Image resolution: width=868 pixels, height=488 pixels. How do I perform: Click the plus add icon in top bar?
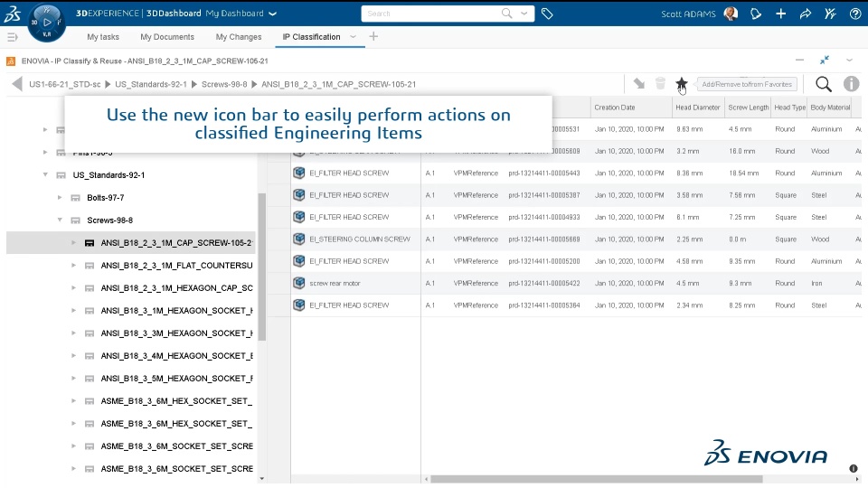click(780, 14)
